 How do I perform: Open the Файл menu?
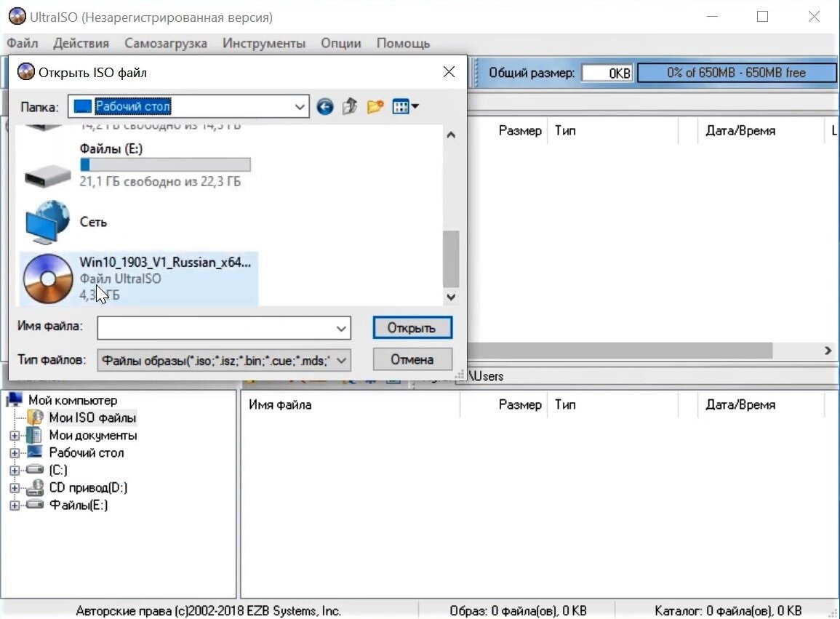[x=23, y=44]
